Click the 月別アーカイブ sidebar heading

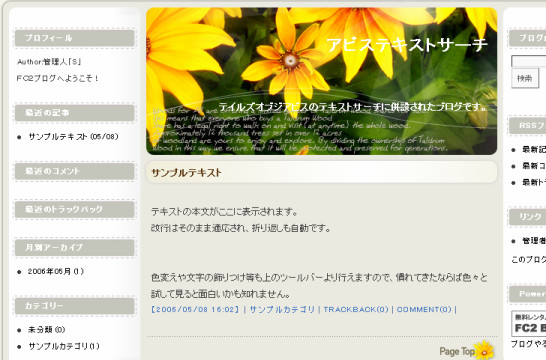tap(75, 248)
